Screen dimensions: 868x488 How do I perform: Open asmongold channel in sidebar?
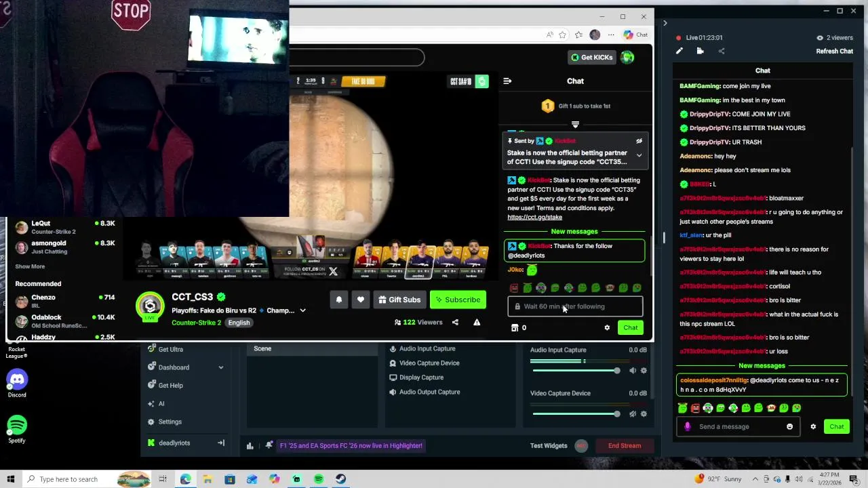65,247
